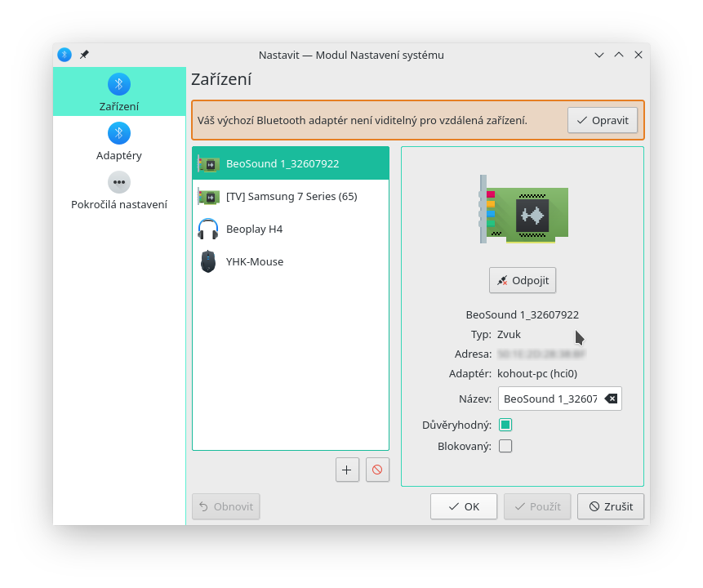Select BeoSound 1_32607922 in device list
Image resolution: width=703 pixels, height=588 pixels.
[283, 163]
